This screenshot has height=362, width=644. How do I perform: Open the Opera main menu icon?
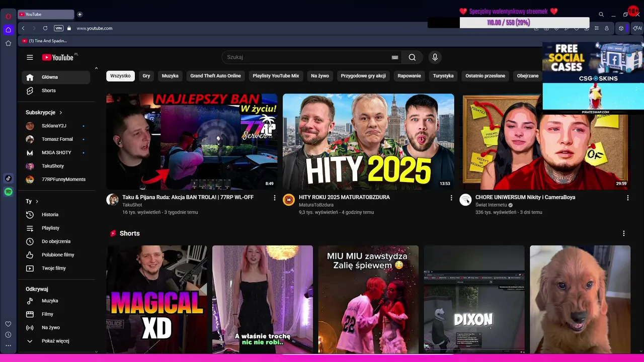point(8,16)
